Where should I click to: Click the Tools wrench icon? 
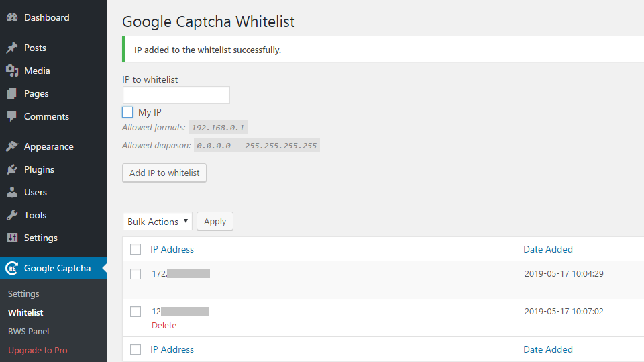pyautogui.click(x=12, y=215)
